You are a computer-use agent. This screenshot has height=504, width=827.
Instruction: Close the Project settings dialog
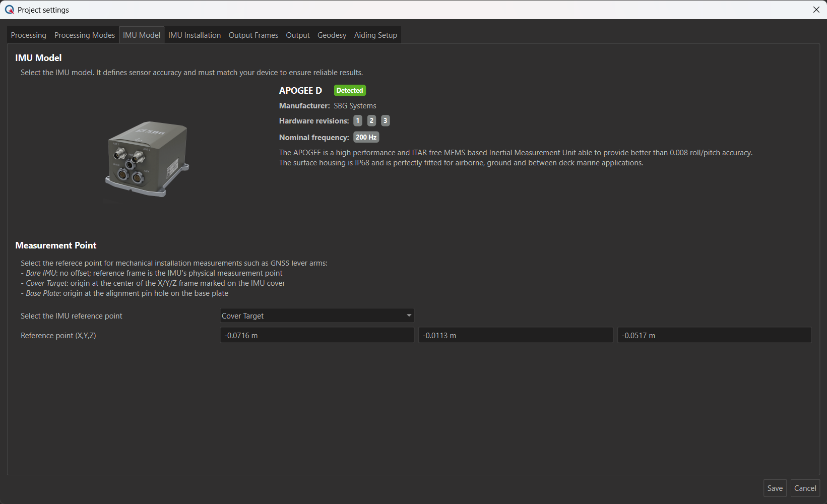tap(816, 10)
